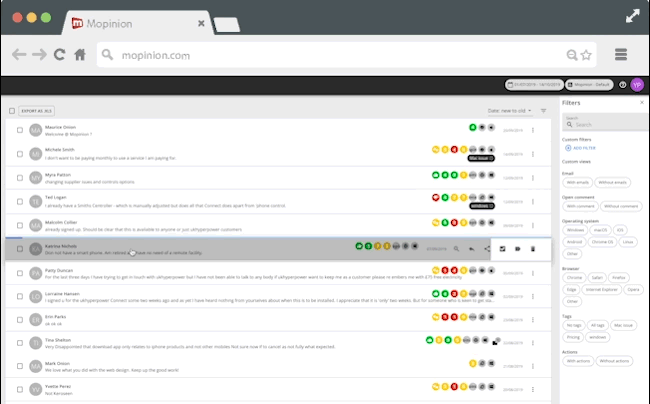Filter by With emails
Image resolution: width=650 pixels, height=404 pixels.
(577, 182)
